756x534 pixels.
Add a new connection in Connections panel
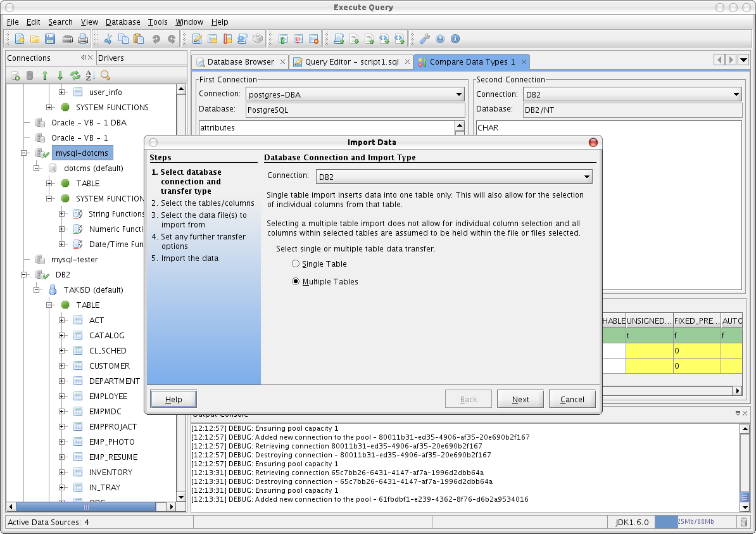[x=15, y=75]
